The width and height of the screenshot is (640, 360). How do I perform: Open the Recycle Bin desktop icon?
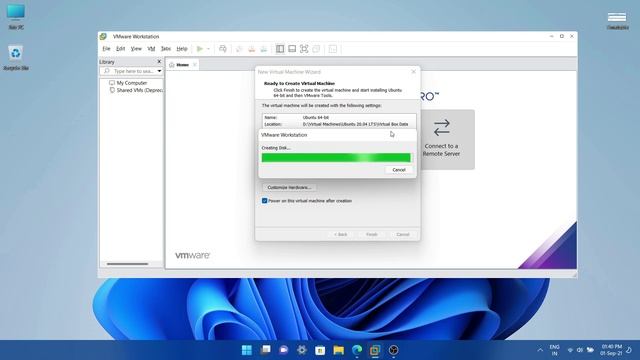[x=16, y=58]
